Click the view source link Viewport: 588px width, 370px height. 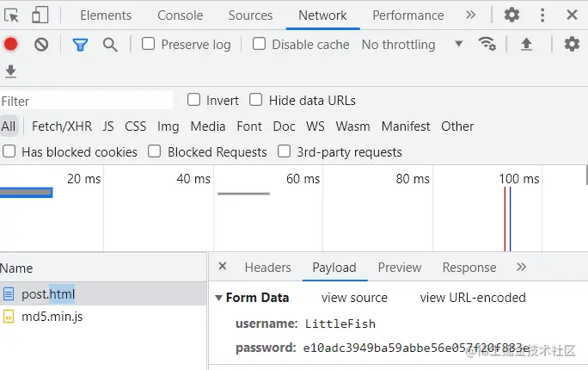click(x=354, y=298)
